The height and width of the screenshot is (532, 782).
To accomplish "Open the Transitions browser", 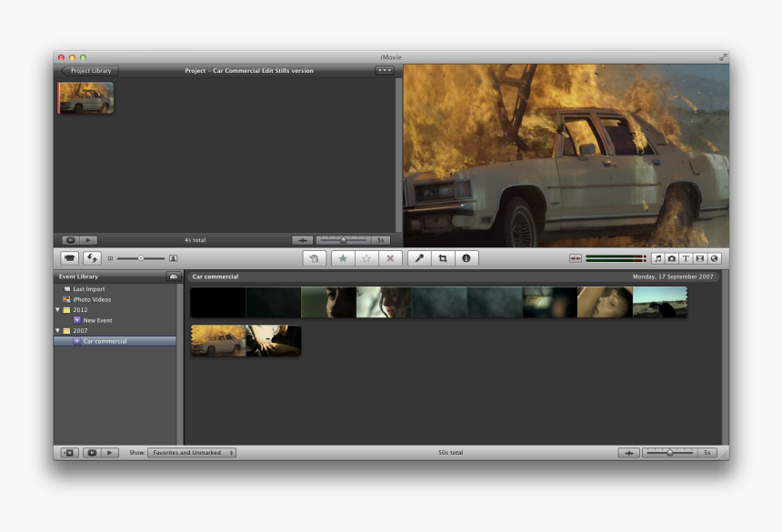I will click(700, 258).
